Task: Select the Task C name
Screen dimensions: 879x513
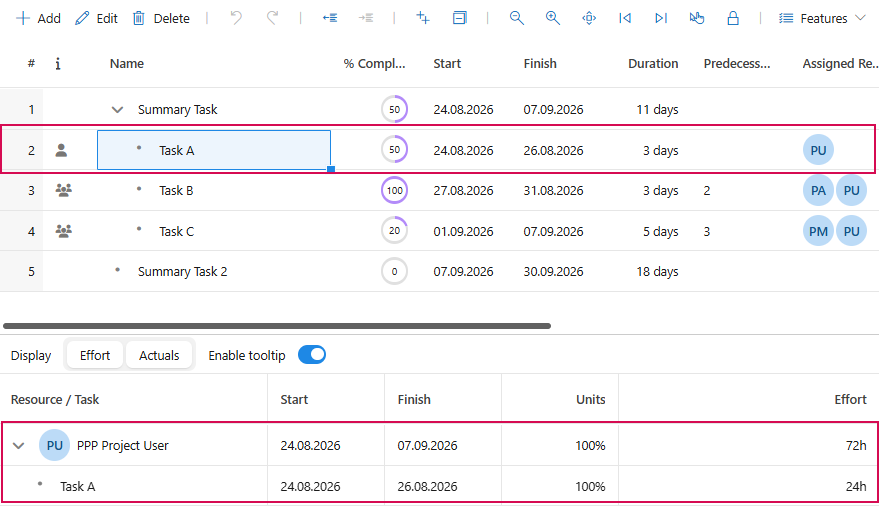Action: 176,232
